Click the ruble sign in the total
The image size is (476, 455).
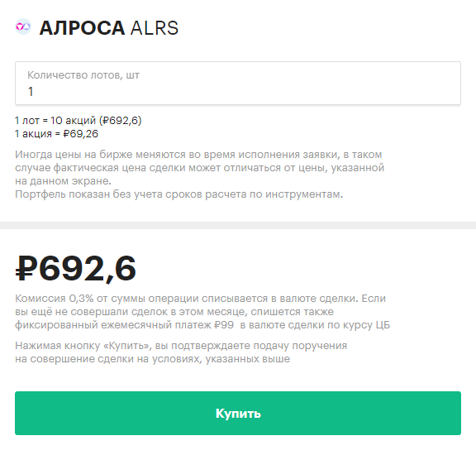[x=26, y=268]
